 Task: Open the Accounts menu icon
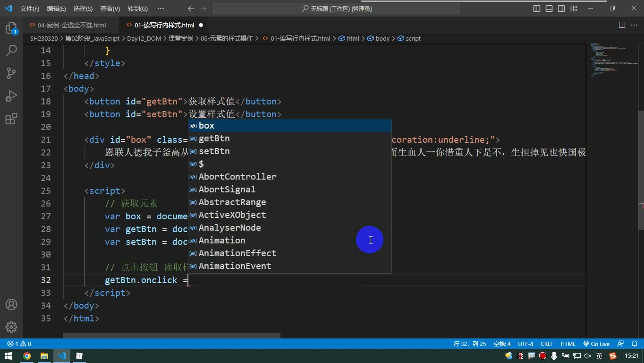[x=11, y=304]
